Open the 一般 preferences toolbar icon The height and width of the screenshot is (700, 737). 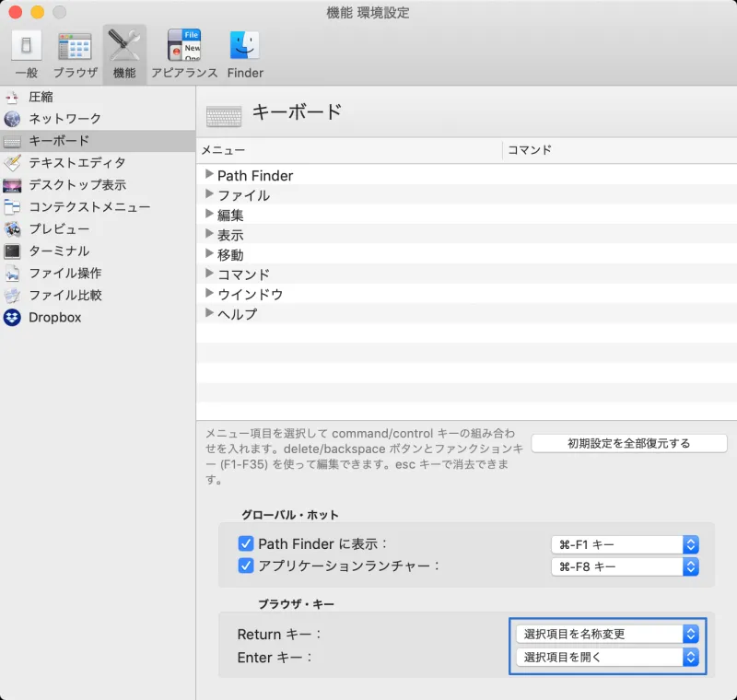(27, 46)
